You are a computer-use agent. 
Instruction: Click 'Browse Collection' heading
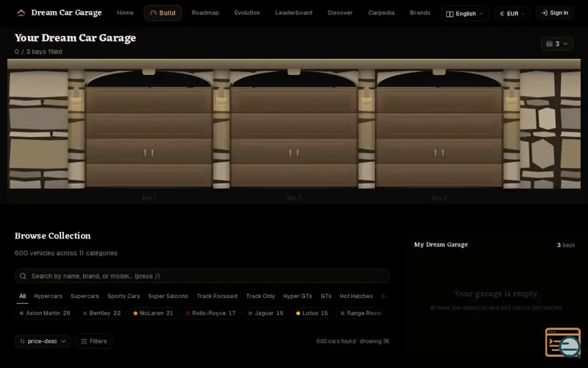pyautogui.click(x=52, y=236)
